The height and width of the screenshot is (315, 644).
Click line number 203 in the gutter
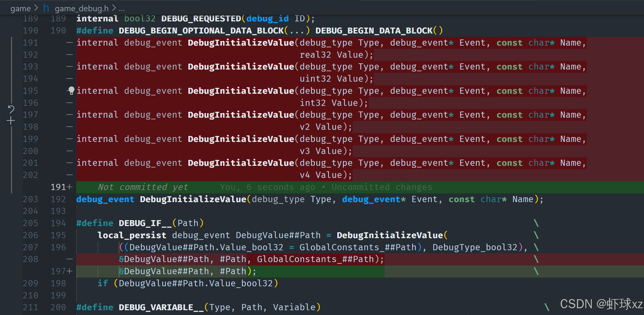click(x=30, y=199)
